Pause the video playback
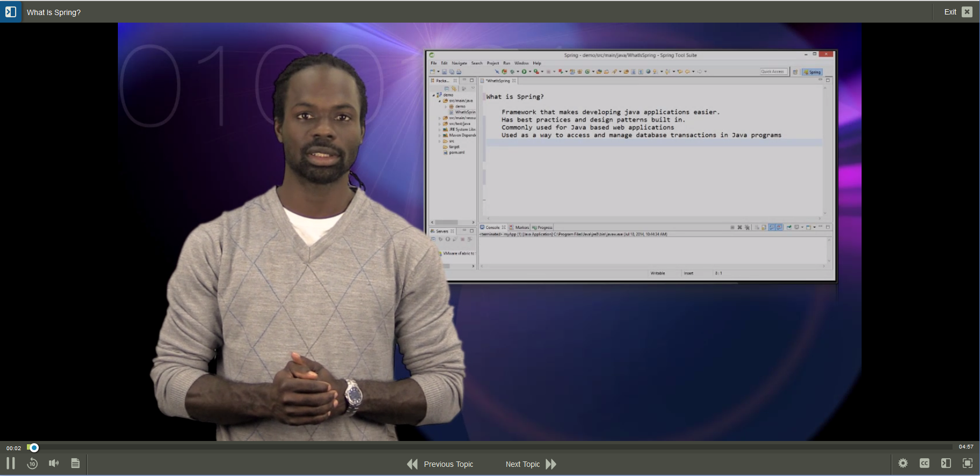Image resolution: width=980 pixels, height=476 pixels. 11,464
